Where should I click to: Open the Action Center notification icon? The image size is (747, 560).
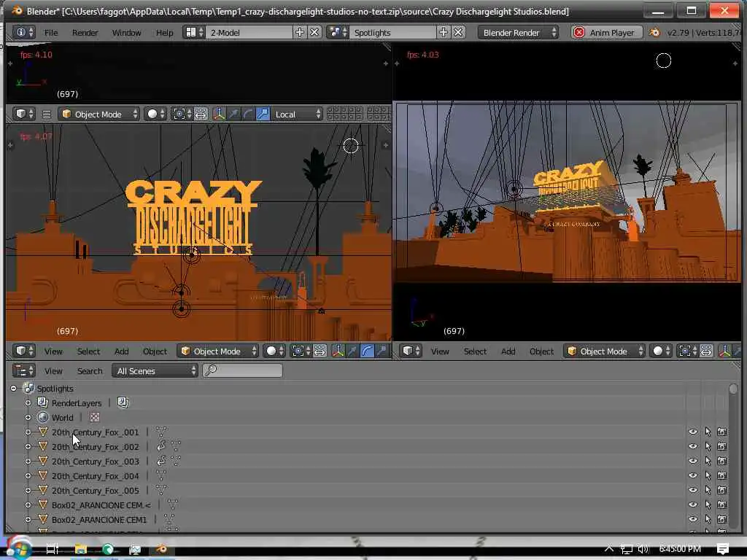(723, 549)
